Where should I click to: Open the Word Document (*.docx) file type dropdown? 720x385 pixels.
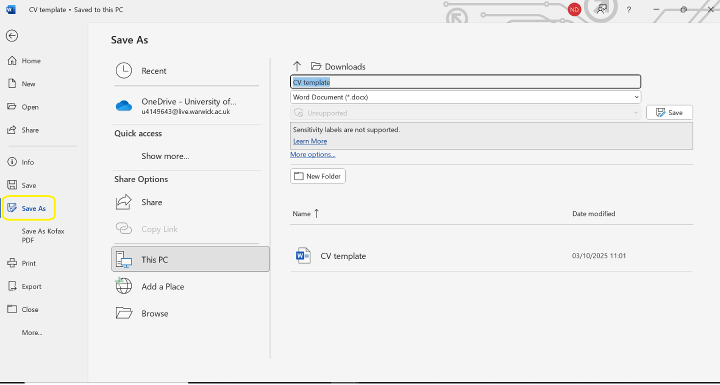(466, 97)
